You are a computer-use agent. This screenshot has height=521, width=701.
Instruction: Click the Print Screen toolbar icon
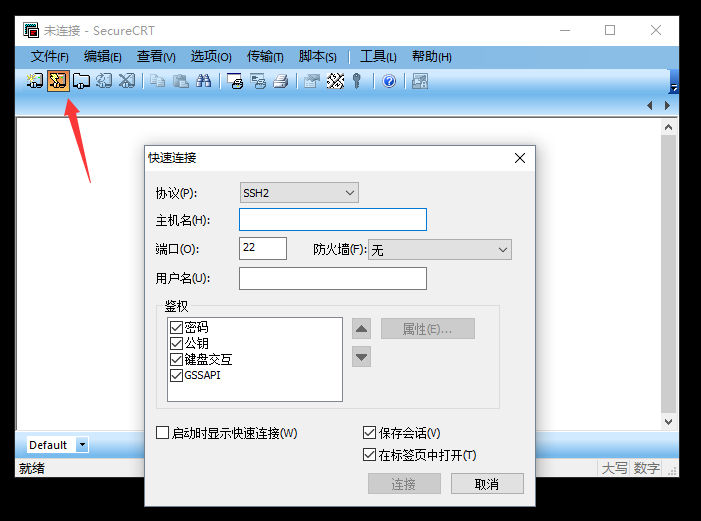235,81
